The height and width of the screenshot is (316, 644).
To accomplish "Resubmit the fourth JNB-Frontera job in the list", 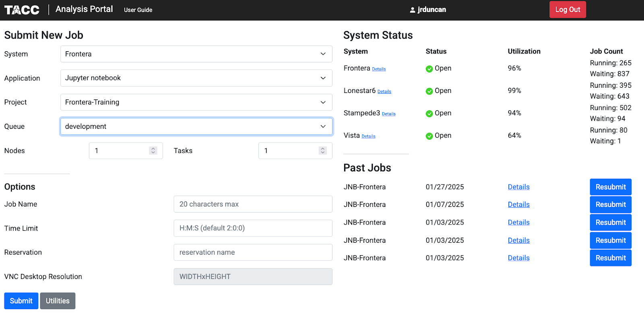I will click(x=611, y=240).
